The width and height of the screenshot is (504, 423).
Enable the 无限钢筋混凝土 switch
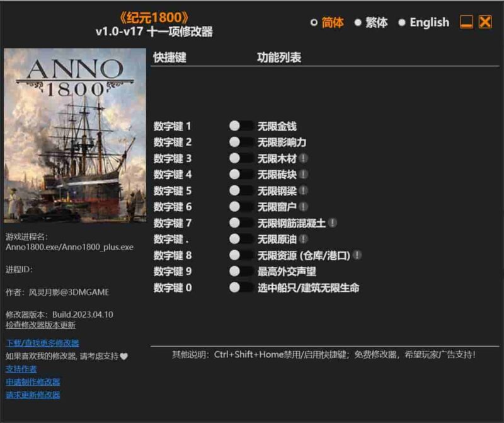point(243,223)
